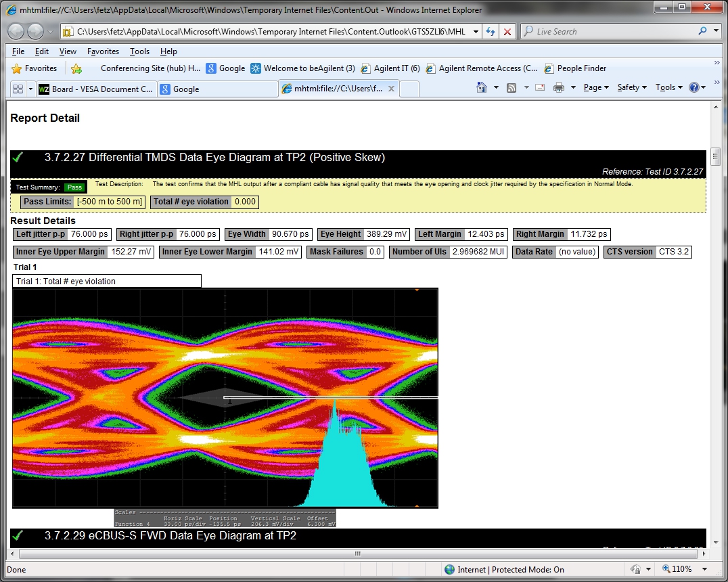Screen dimensions: 728x582
Task: Open the Agilent Remote Access favorite link
Action: click(x=481, y=68)
